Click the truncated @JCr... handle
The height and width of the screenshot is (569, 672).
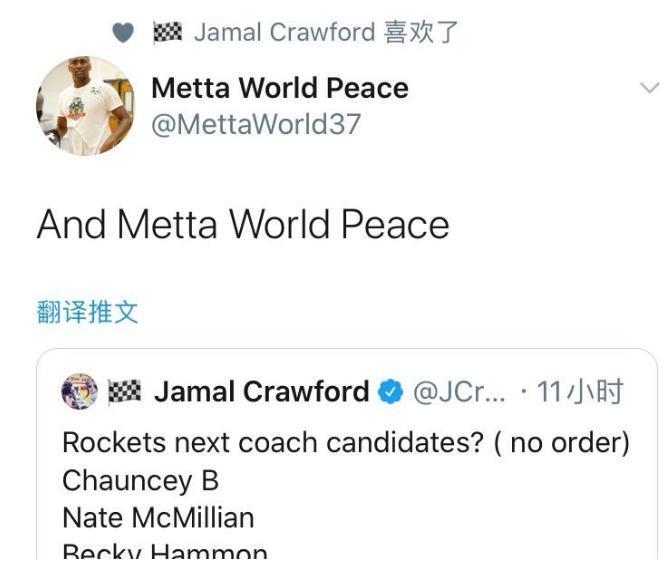coord(459,392)
